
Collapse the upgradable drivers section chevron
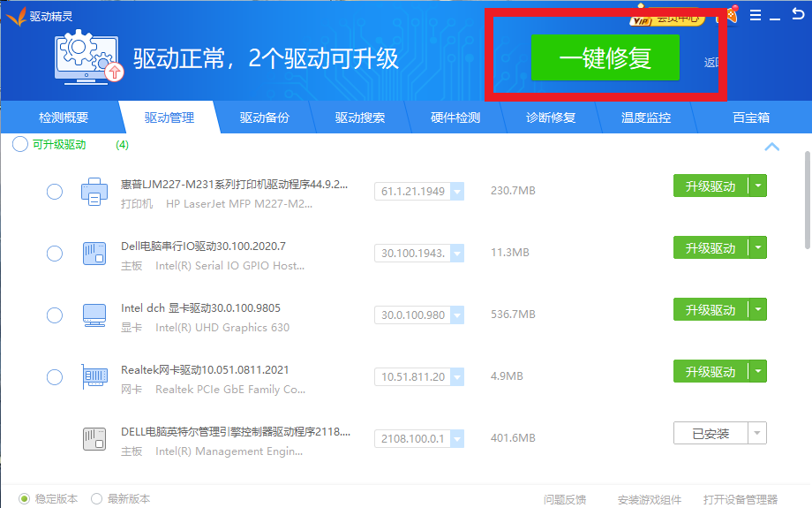(x=771, y=147)
